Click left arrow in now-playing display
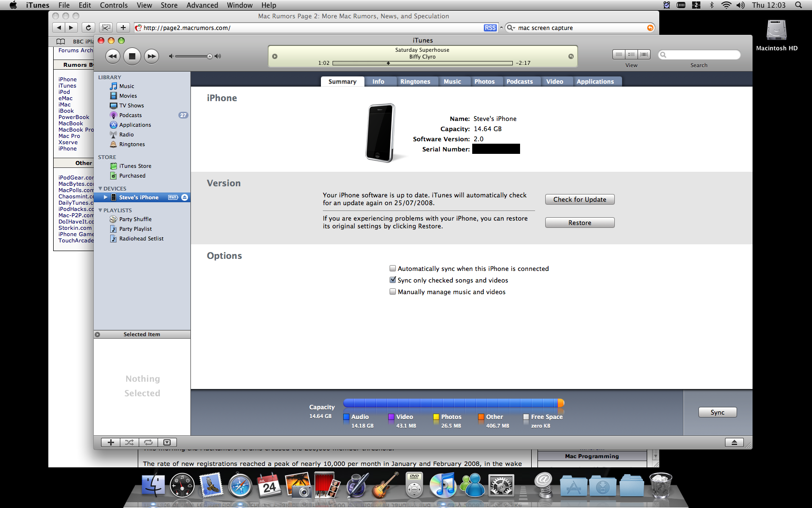Screen dimensions: 812x508 [x=275, y=57]
